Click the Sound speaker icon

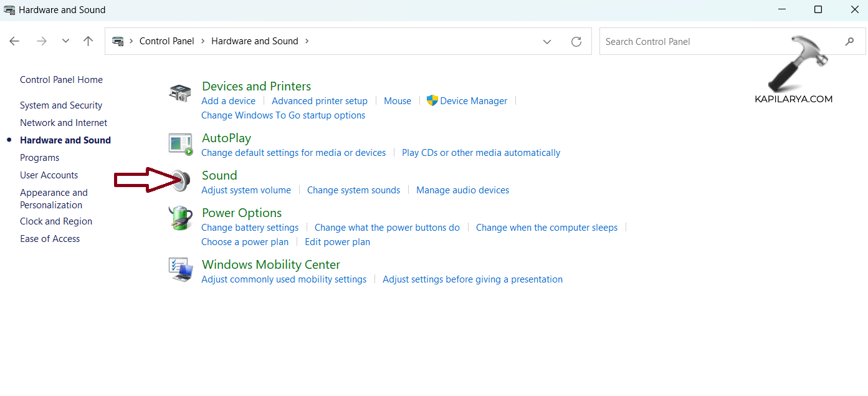(x=181, y=181)
